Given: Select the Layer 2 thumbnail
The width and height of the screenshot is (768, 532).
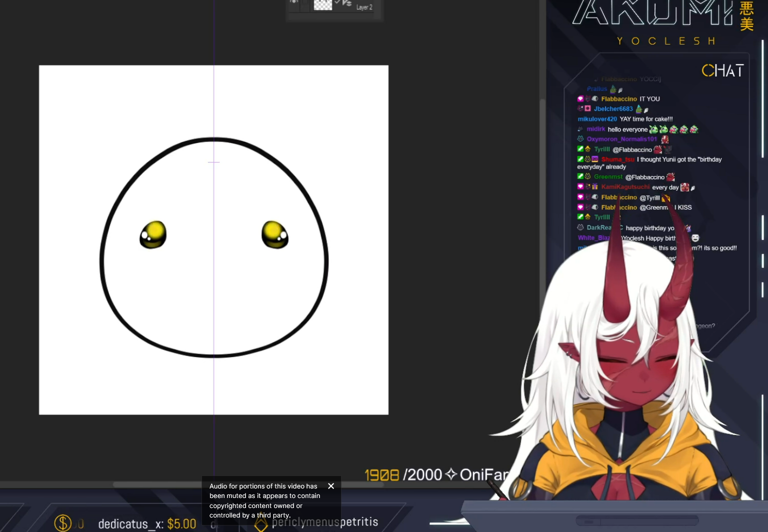Looking at the screenshot, I should click(322, 4).
